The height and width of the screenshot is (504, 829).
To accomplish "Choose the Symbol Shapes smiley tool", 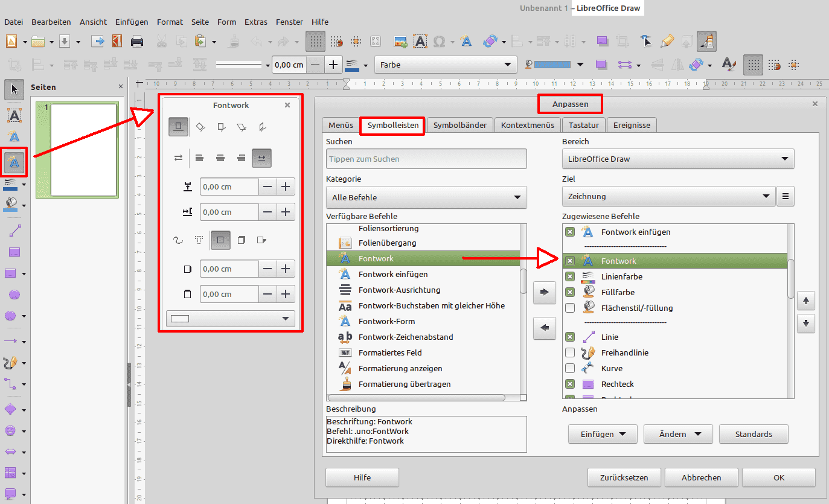I will [10, 430].
